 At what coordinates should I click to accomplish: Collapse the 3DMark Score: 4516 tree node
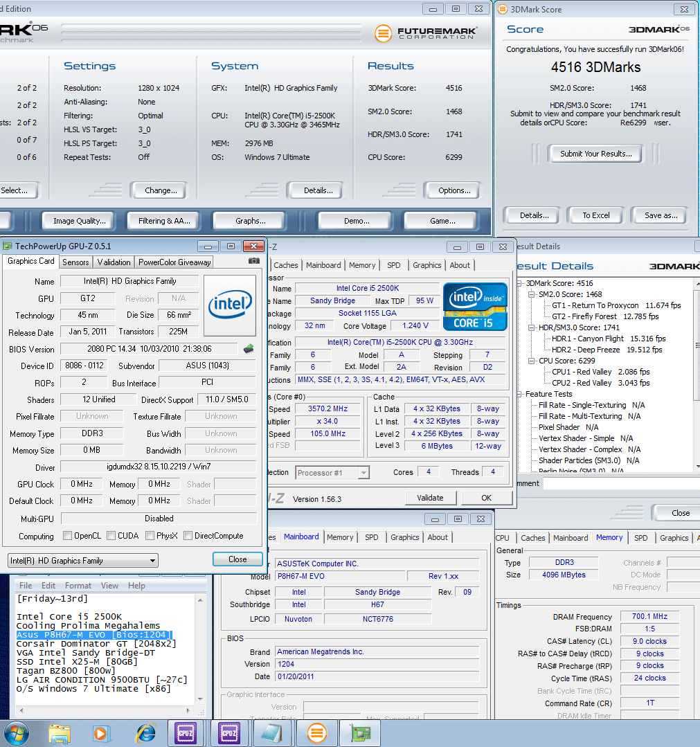(x=520, y=283)
